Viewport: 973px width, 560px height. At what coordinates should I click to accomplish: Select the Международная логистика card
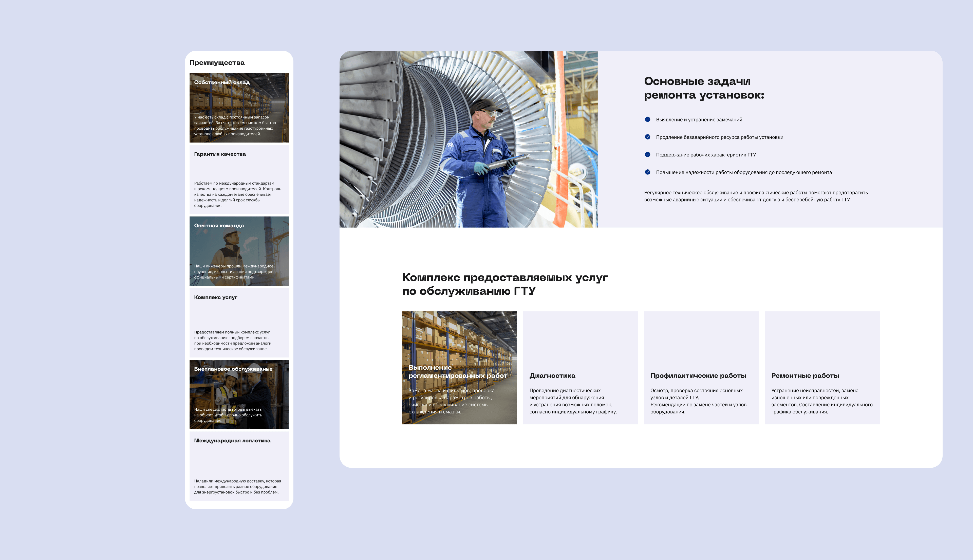[x=239, y=466]
